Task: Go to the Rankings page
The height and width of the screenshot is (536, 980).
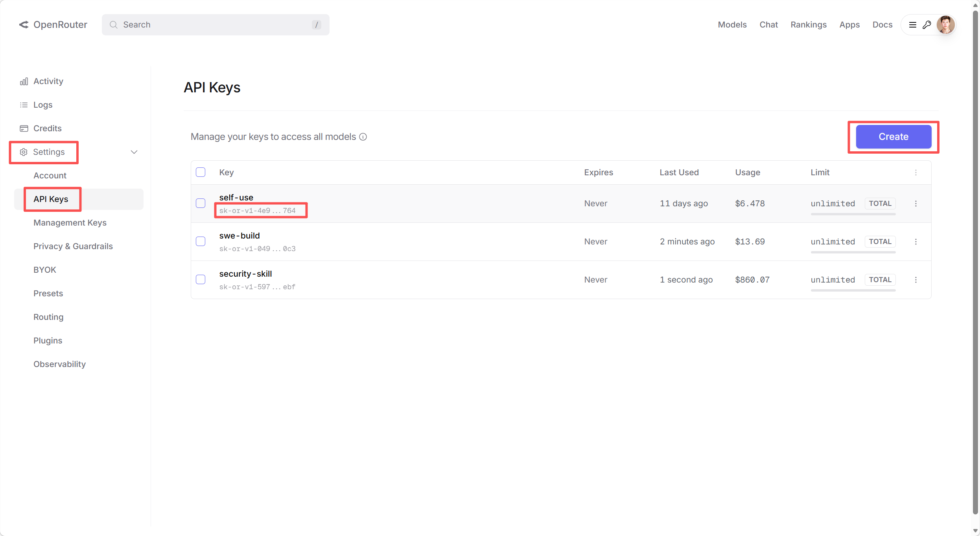Action: click(808, 24)
